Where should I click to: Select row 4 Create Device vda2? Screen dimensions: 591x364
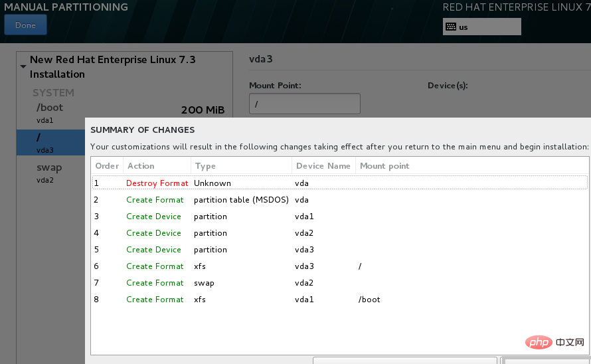(x=339, y=232)
